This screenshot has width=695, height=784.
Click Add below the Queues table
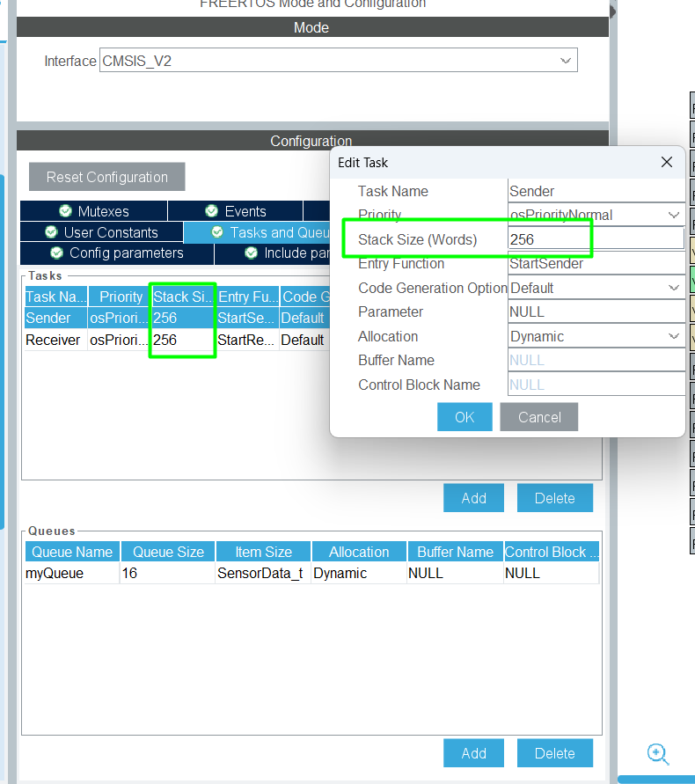[473, 753]
